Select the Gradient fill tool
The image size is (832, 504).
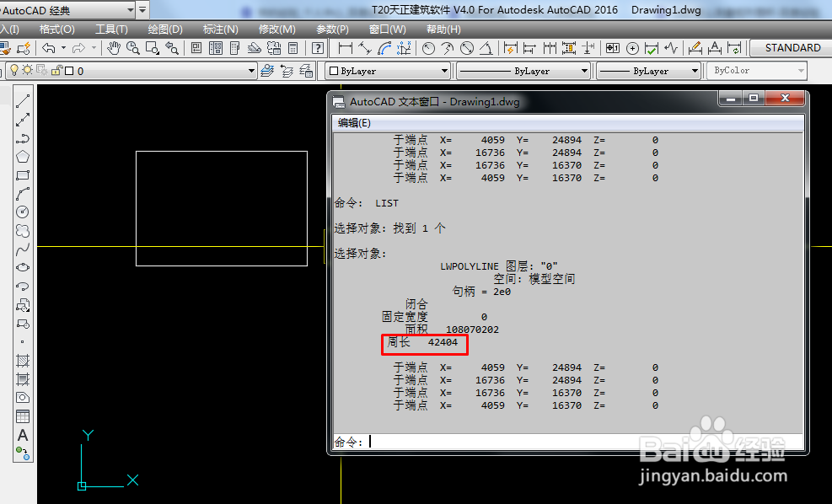(22, 379)
